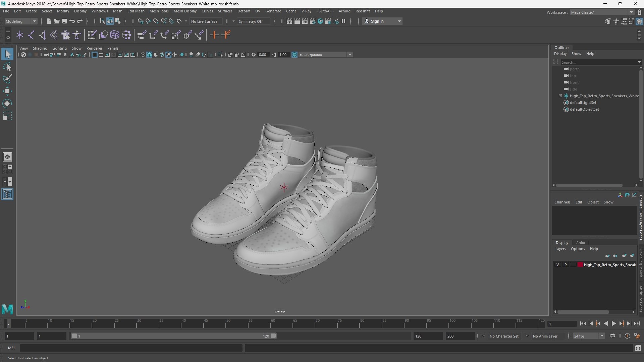This screenshot has width=644, height=362.
Task: Click the time range slider bar
Action: pos(174,336)
